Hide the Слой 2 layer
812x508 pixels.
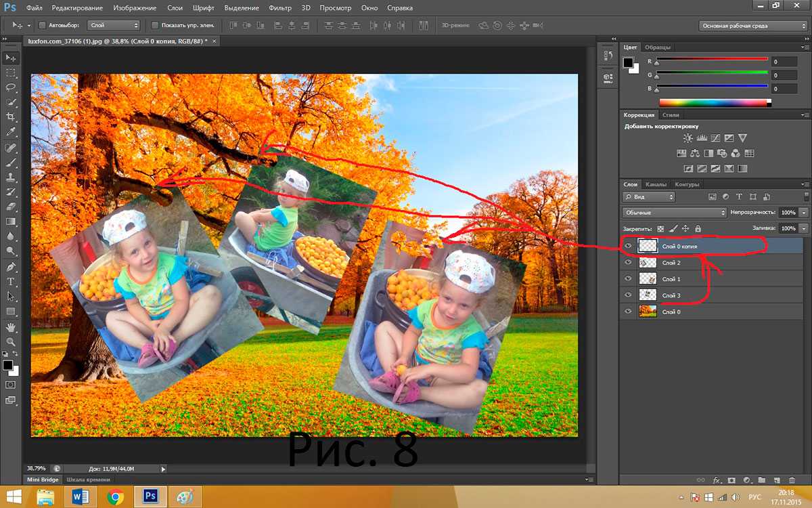pos(627,263)
